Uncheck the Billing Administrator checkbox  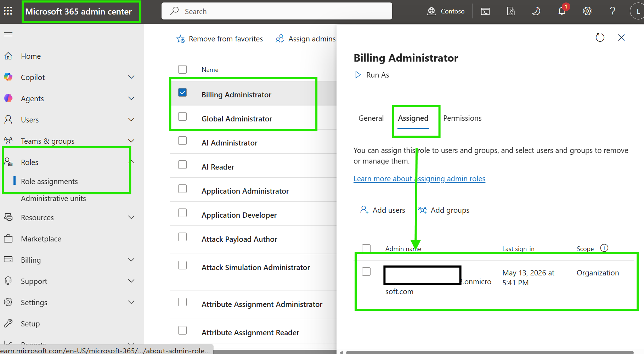pyautogui.click(x=182, y=92)
